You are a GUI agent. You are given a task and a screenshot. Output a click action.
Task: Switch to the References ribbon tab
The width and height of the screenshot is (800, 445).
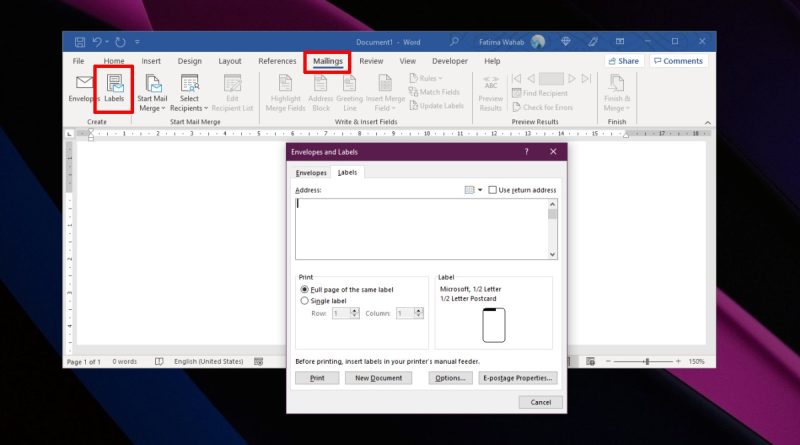277,61
